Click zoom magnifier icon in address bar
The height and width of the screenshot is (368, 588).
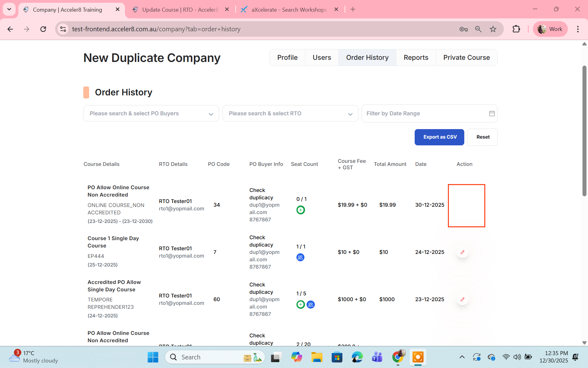478,29
